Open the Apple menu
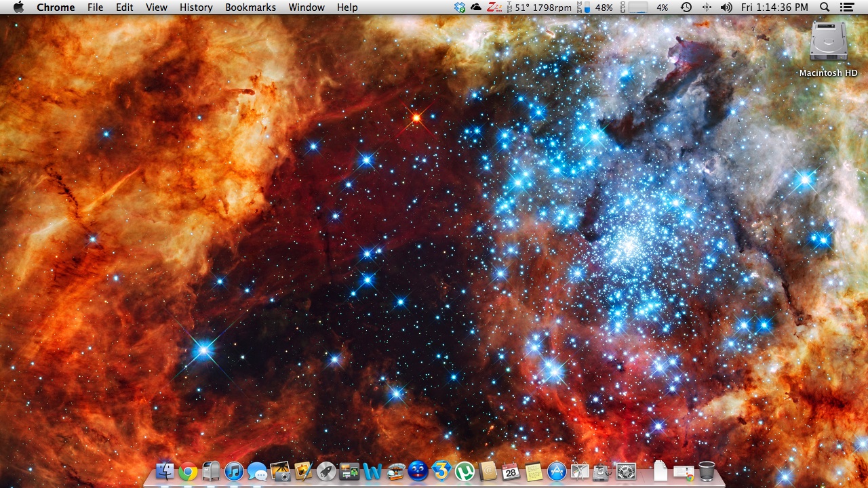 tap(18, 7)
